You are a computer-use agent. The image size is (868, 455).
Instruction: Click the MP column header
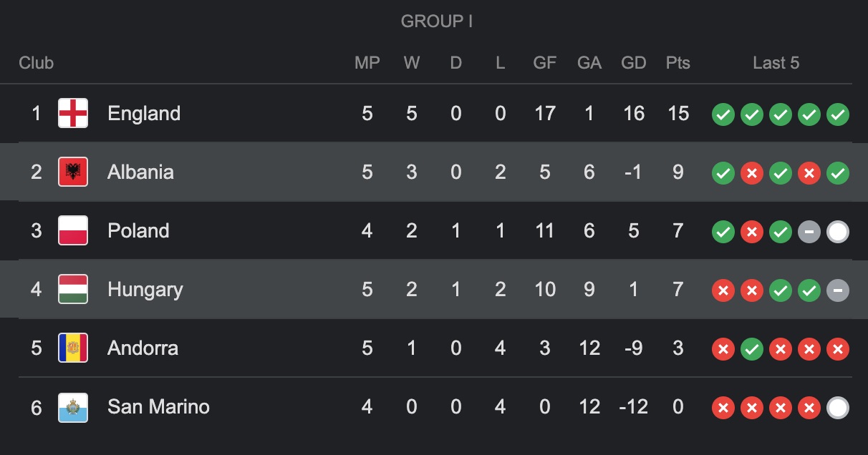pos(367,63)
